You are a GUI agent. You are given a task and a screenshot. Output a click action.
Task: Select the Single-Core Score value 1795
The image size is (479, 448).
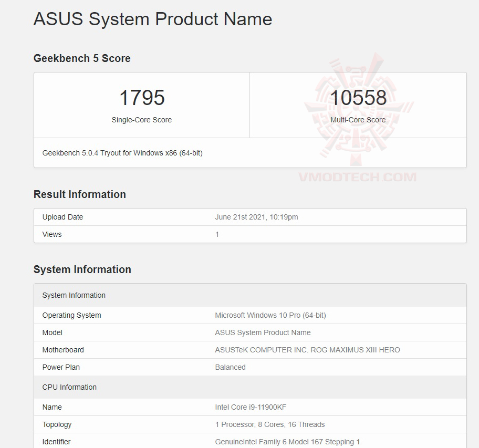(141, 98)
